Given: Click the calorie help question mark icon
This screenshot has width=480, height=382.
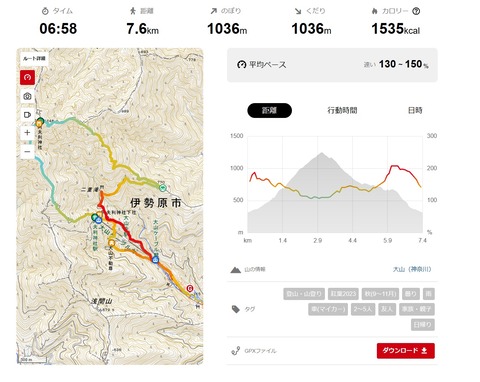Looking at the screenshot, I should point(416,11).
